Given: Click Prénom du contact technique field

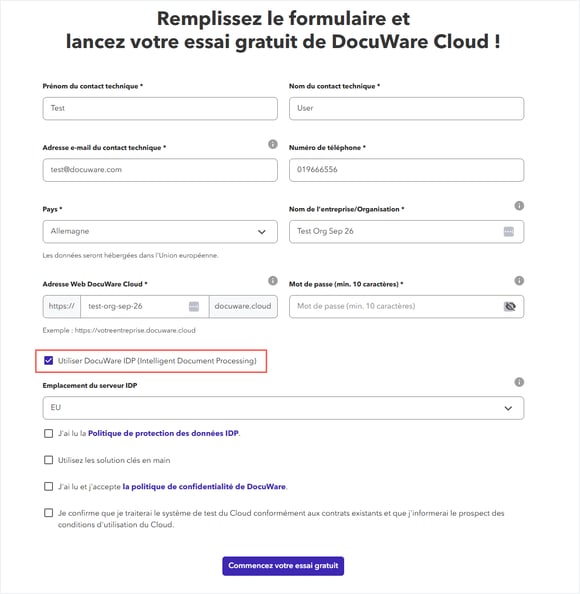Looking at the screenshot, I should tap(160, 109).
